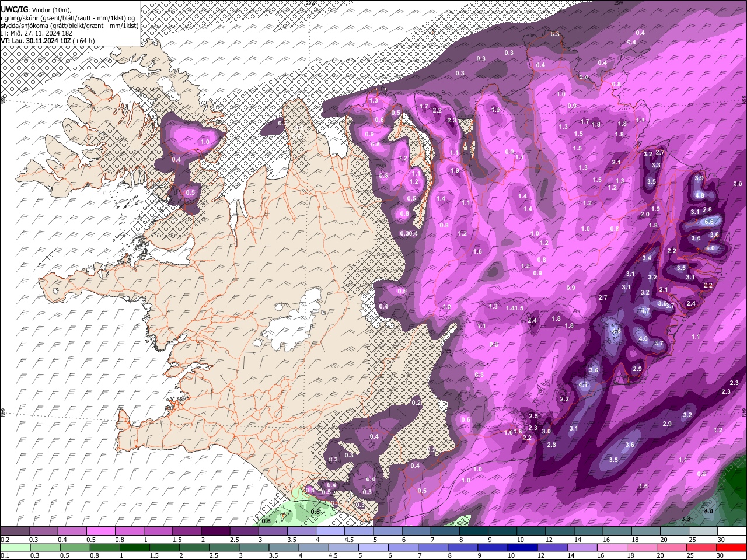Select the 3 swatch in the purple snow scale
This screenshot has width=747, height=560.
pyautogui.click(x=272, y=531)
